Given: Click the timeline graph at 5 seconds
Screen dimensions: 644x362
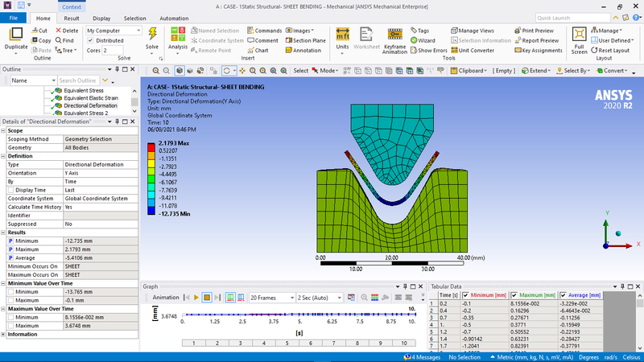Looking at the screenshot, I should tap(299, 315).
